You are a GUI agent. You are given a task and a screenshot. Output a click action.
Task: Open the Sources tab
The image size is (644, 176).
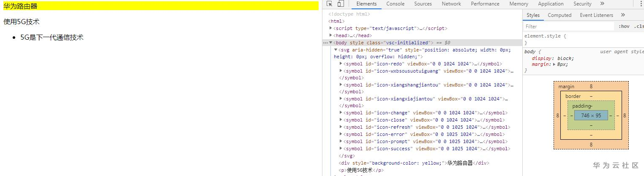[423, 4]
